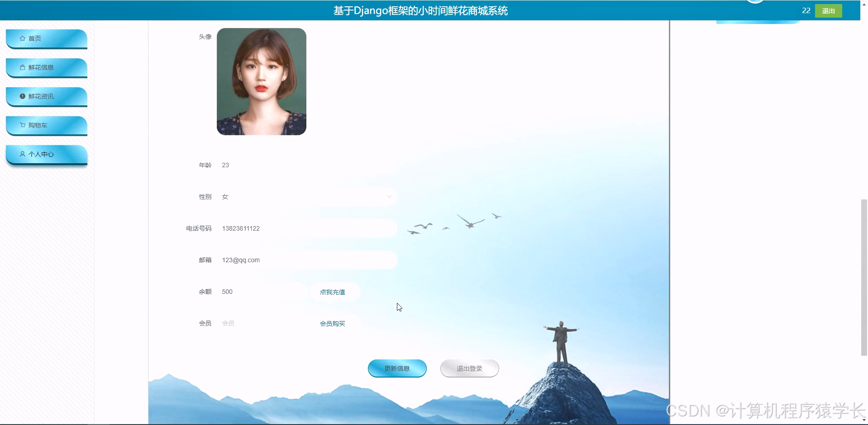Click the 退出登录 logout button

pos(470,368)
